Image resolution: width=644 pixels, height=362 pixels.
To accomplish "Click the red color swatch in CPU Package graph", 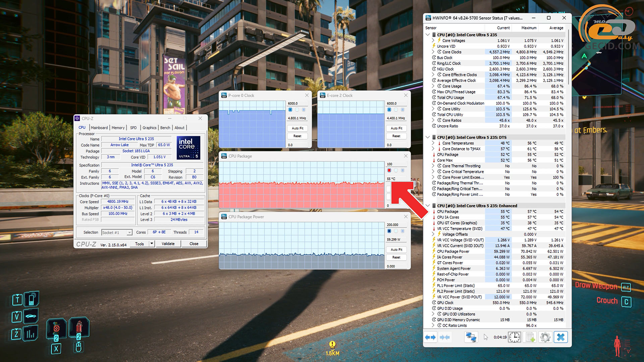I will [389, 171].
